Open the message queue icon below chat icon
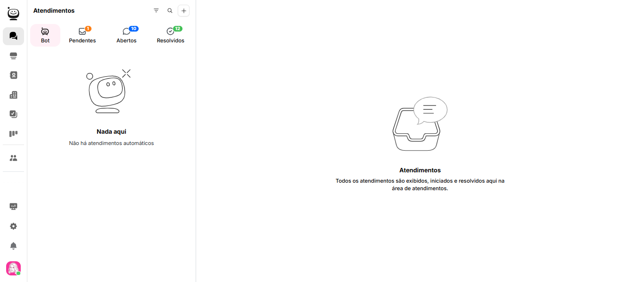644x282 pixels. pyautogui.click(x=13, y=56)
